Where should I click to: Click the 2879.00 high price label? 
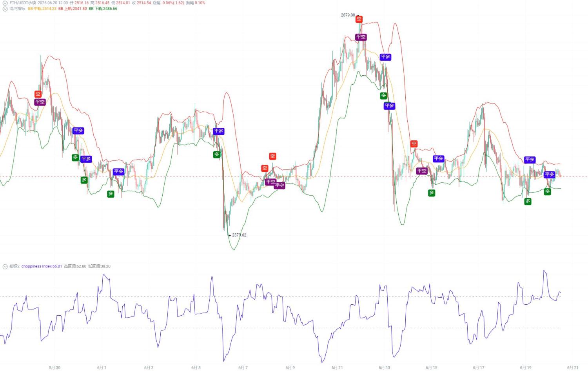pos(348,15)
